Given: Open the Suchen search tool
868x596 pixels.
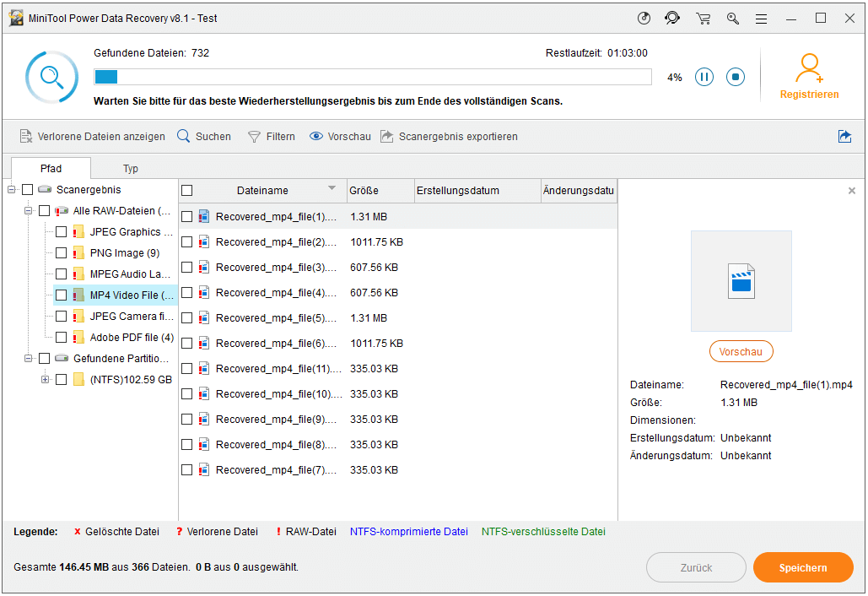Looking at the screenshot, I should [x=204, y=136].
